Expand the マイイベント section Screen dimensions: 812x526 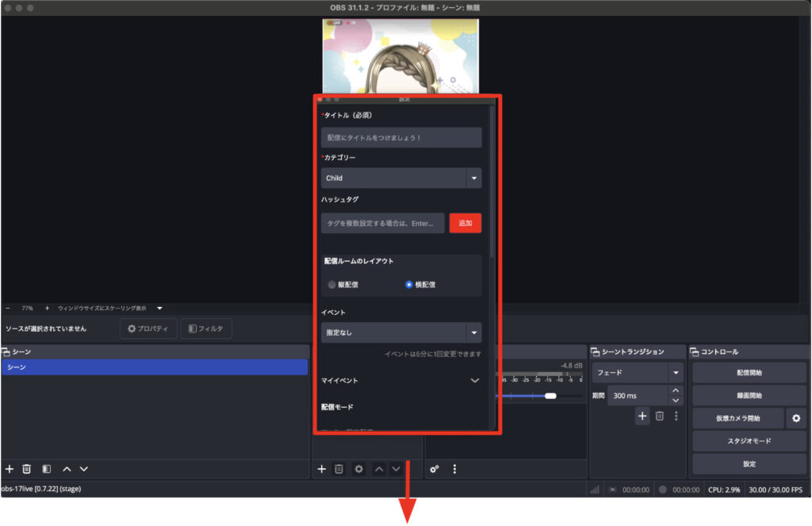coord(474,381)
